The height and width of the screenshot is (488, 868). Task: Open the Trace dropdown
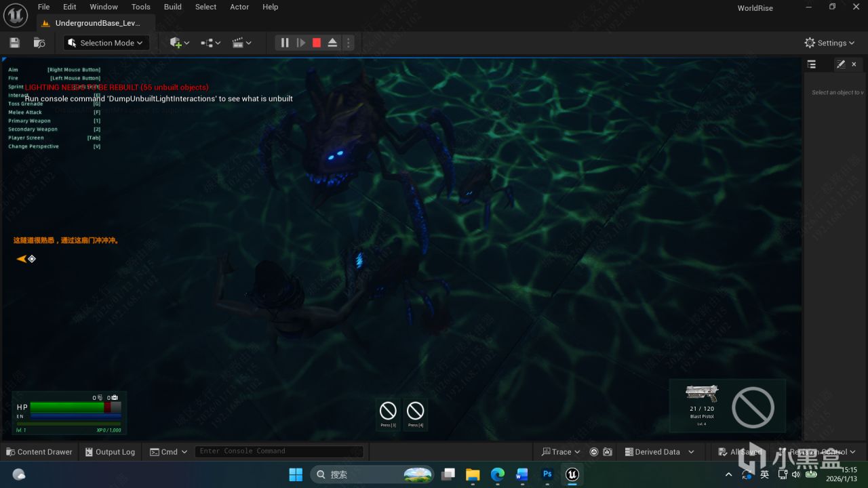561,452
